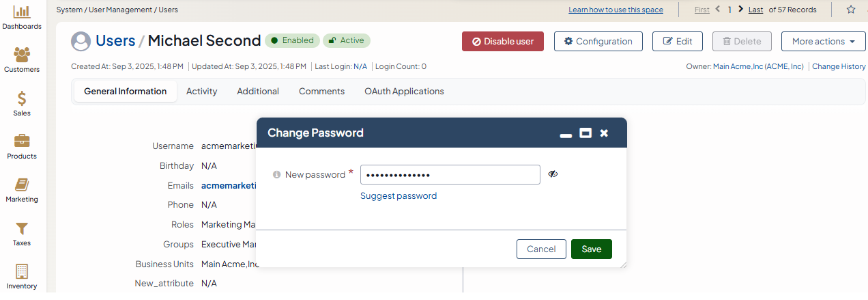Open the Change History link
This screenshot has width=868, height=300.
pyautogui.click(x=839, y=66)
